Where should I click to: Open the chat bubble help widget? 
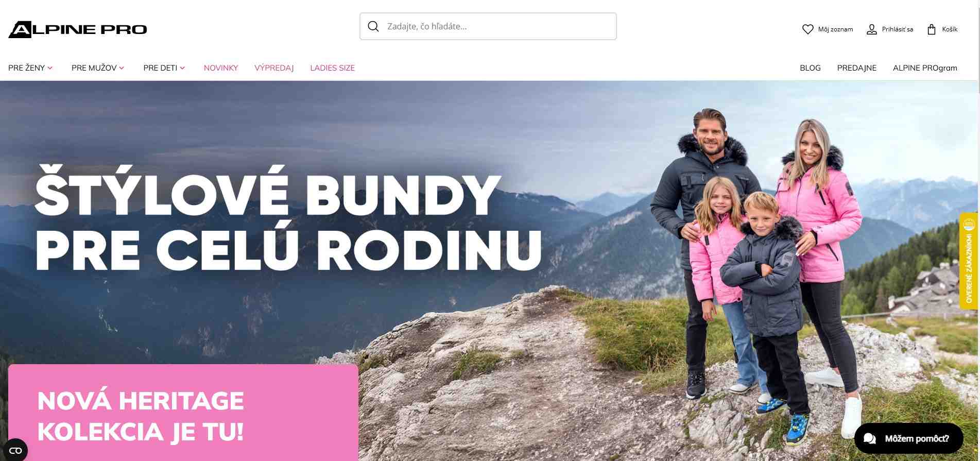point(909,438)
